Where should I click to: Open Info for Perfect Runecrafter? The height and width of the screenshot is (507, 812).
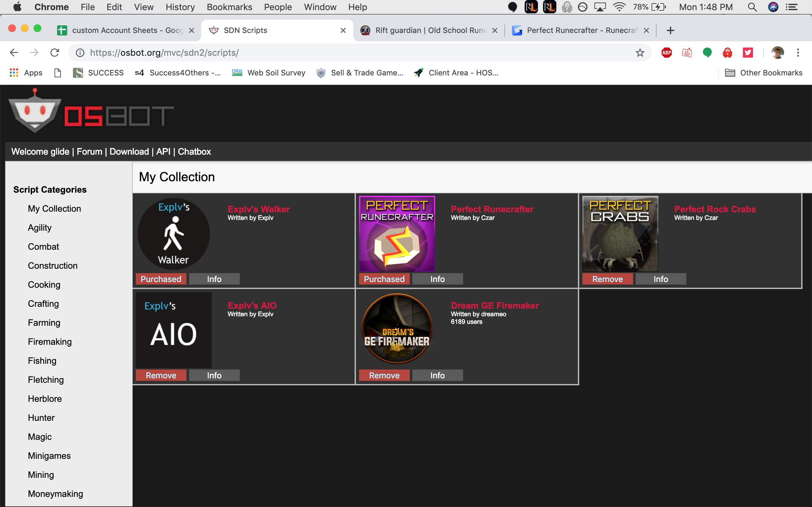[437, 279]
